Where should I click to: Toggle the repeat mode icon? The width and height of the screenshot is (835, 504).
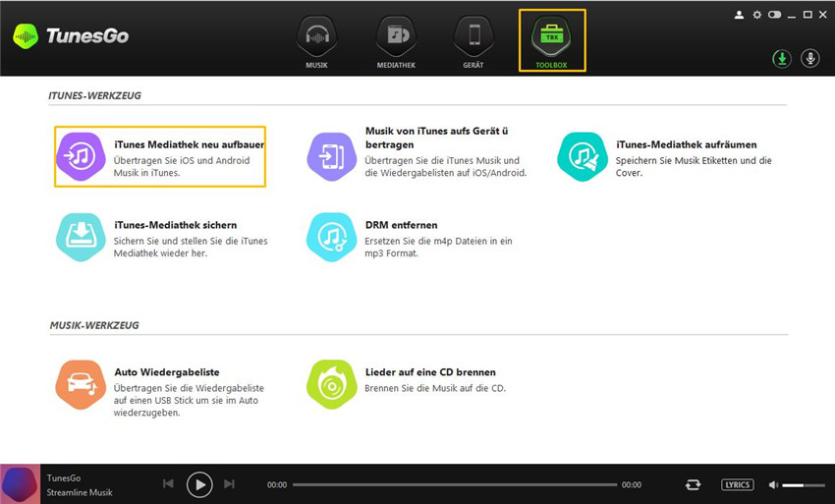(693, 484)
